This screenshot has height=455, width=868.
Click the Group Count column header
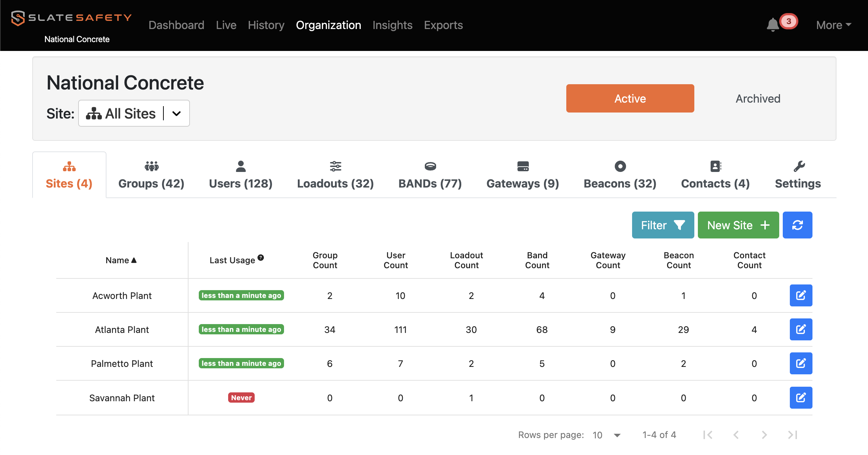point(325,260)
